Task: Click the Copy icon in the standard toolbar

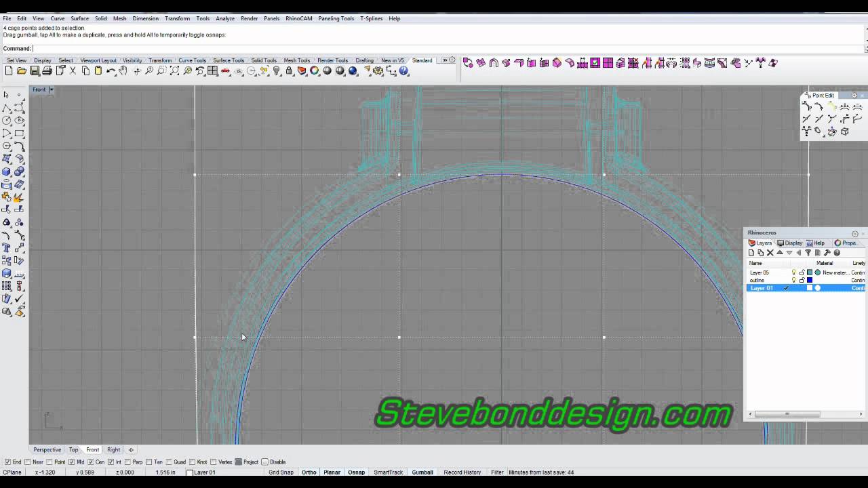Action: coord(85,70)
